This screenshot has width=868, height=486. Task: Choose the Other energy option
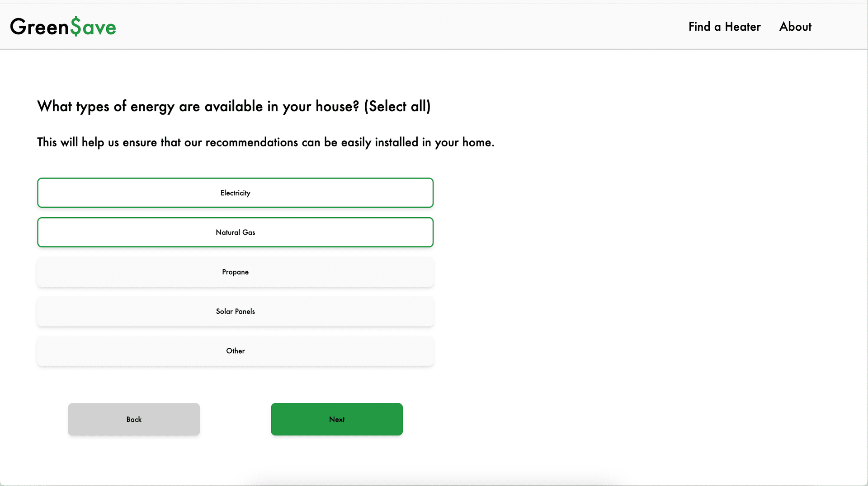235,351
